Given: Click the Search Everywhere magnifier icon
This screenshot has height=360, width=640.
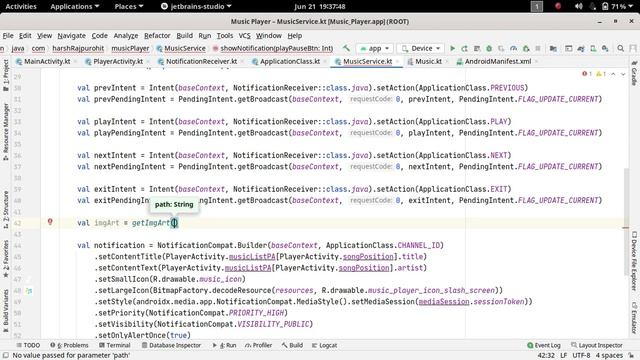Looking at the screenshot, I should pos(620,48).
